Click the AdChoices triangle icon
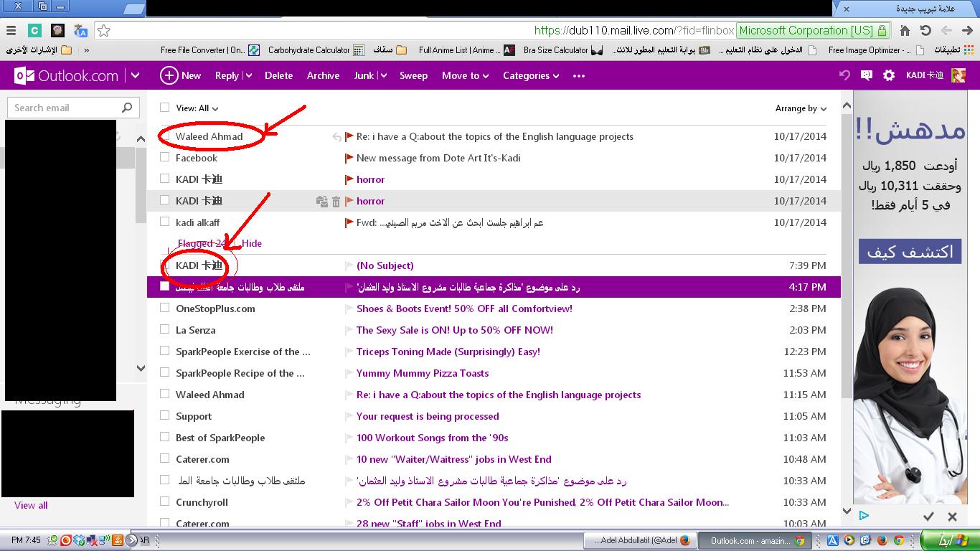This screenshot has width=980, height=551. click(x=864, y=515)
